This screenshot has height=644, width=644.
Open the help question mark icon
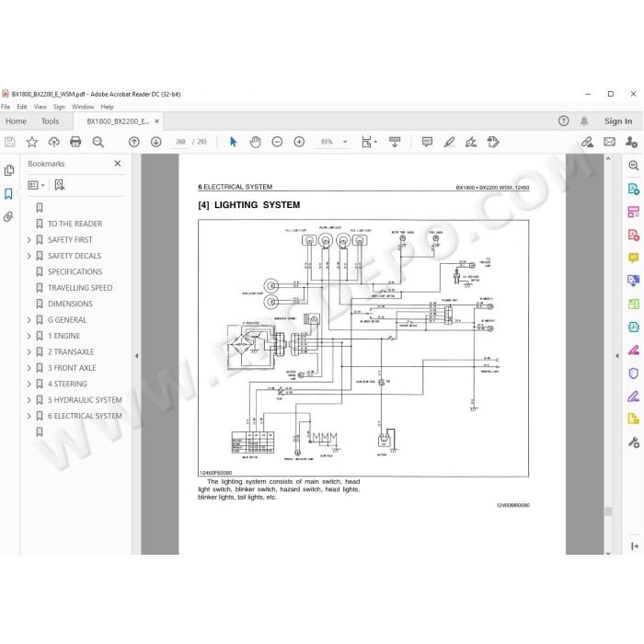click(x=563, y=121)
